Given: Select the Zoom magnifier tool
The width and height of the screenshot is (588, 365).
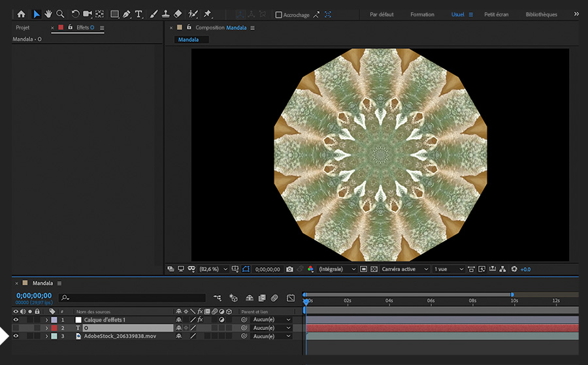Looking at the screenshot, I should point(60,14).
